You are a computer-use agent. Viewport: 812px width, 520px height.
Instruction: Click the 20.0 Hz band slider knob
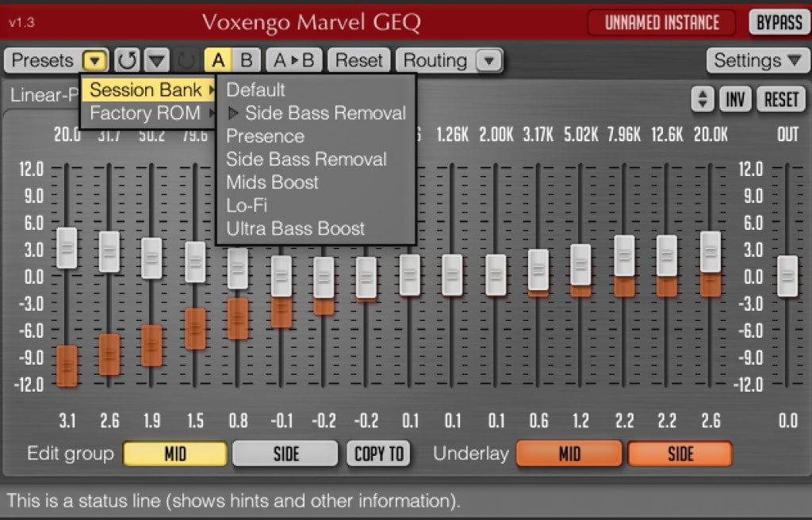[x=67, y=247]
